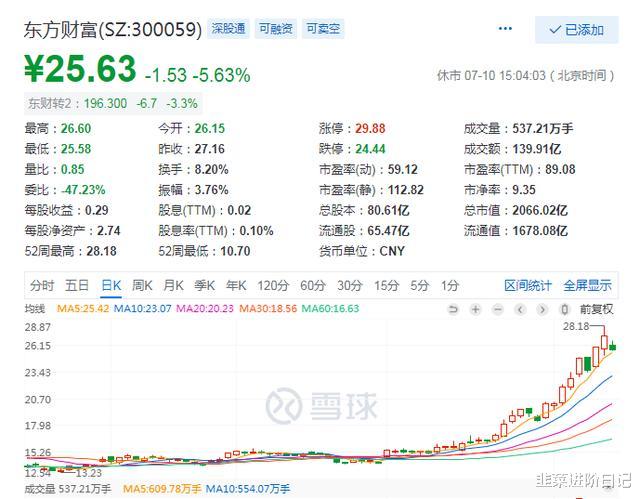Select the 周K chart tab
This screenshot has height=499, width=640.
click(x=142, y=285)
